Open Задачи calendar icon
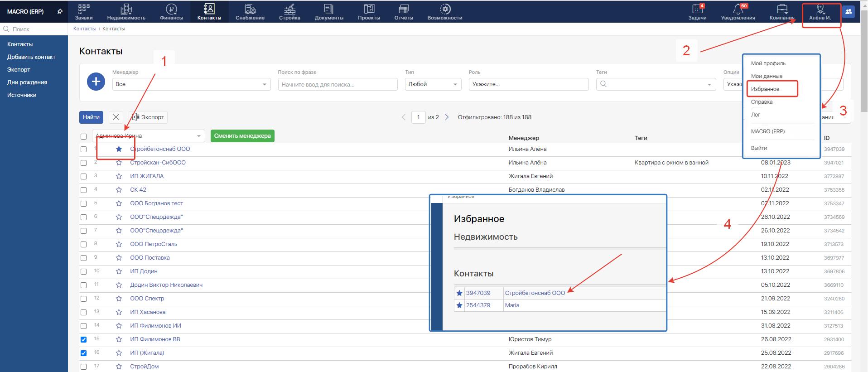 tap(697, 9)
